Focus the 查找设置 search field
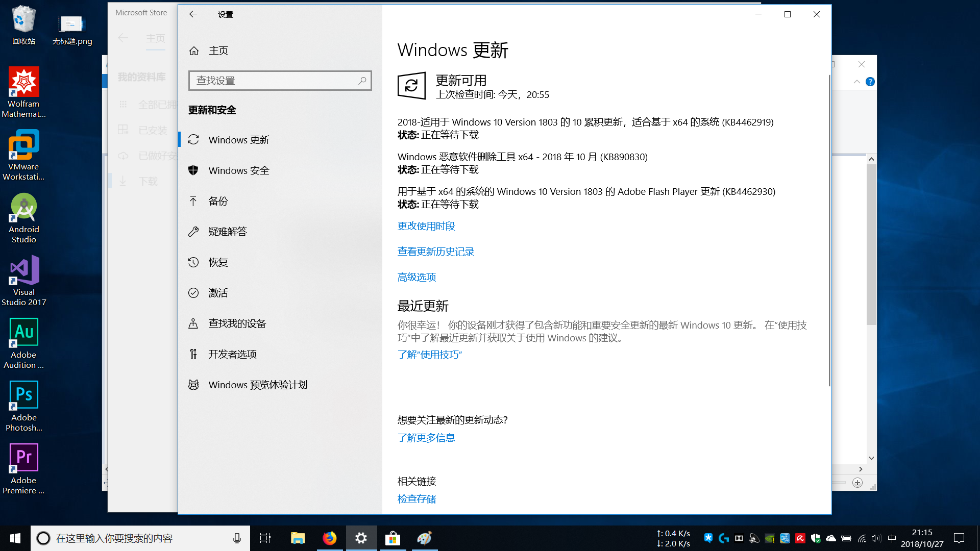This screenshot has height=551, width=980. 280,81
